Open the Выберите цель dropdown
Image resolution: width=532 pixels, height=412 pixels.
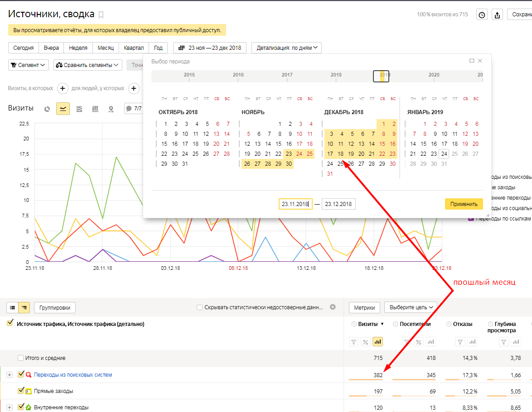[x=411, y=307]
